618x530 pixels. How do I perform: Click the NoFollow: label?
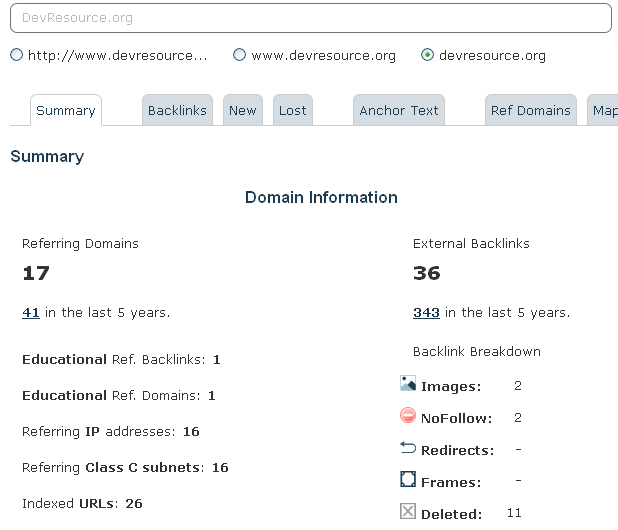[x=456, y=418]
